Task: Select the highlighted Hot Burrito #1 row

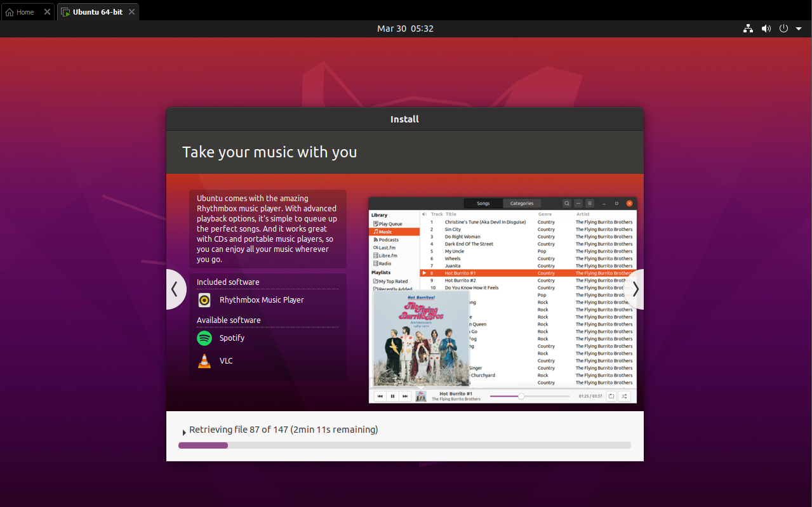Action: 528,273
